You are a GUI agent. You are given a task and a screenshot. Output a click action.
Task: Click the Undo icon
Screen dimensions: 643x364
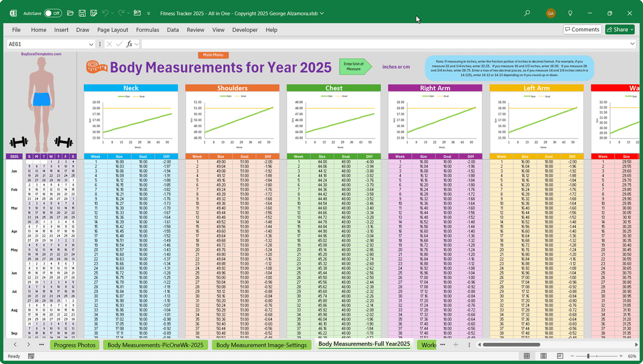tap(105, 13)
